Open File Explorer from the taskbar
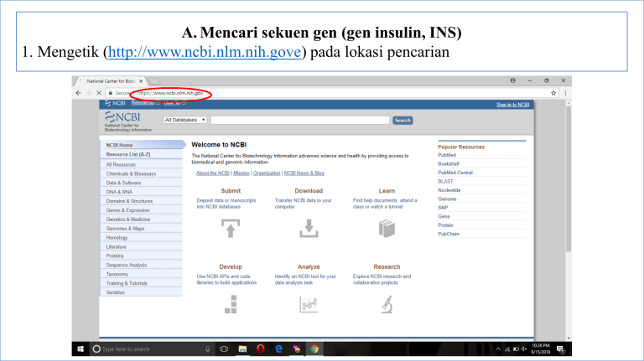The width and height of the screenshot is (644, 361). click(x=242, y=348)
